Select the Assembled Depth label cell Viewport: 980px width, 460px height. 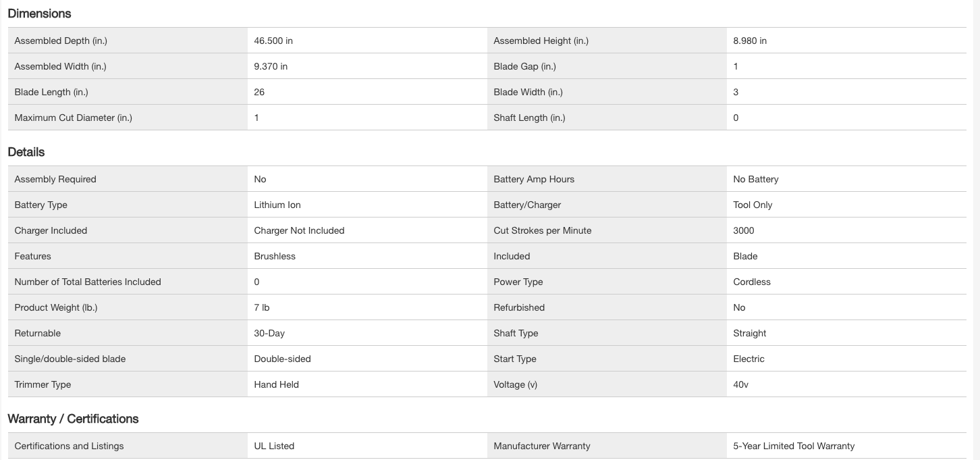coord(61,41)
